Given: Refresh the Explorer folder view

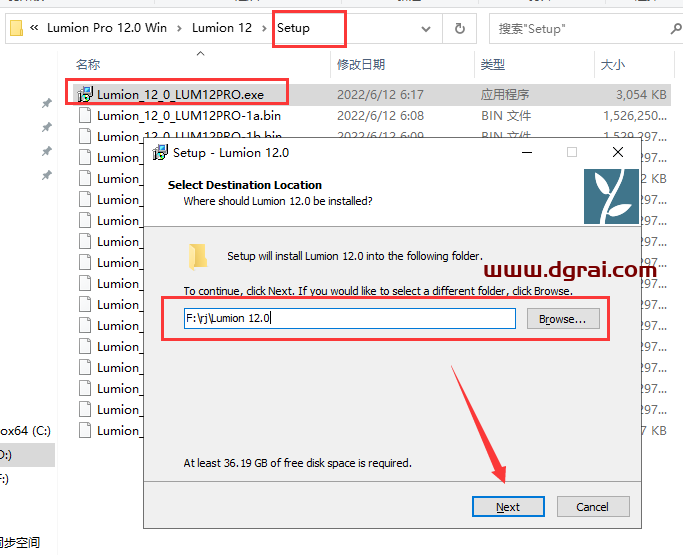Looking at the screenshot, I should pyautogui.click(x=460, y=29).
